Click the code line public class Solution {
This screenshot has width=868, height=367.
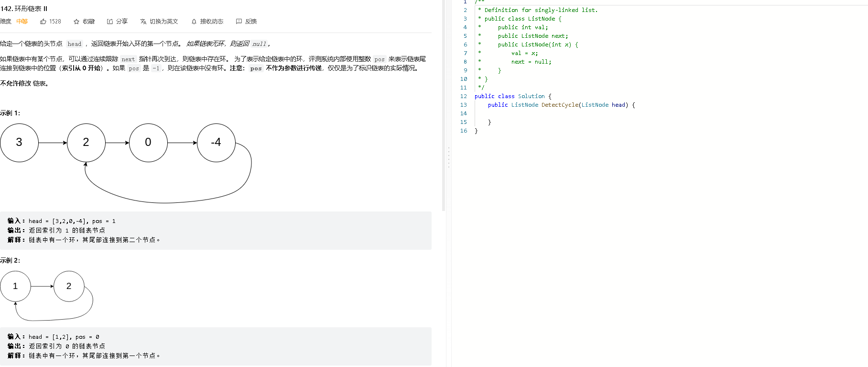[x=513, y=96]
